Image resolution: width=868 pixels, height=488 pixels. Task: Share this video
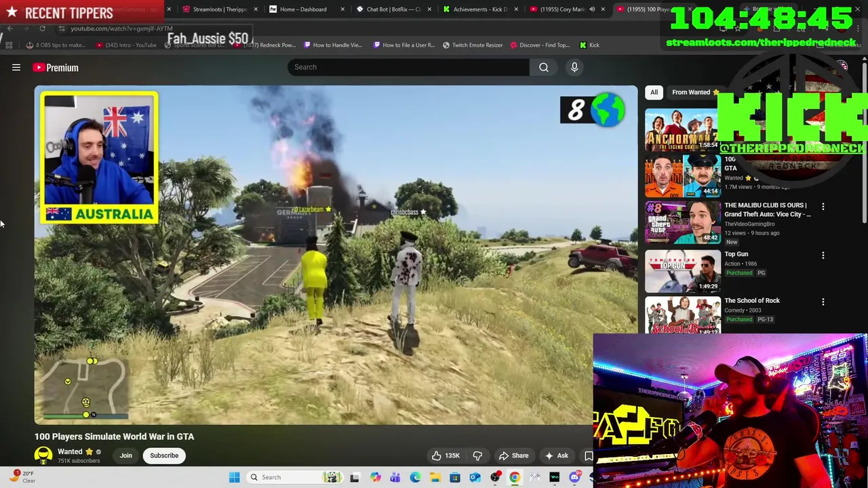(513, 455)
